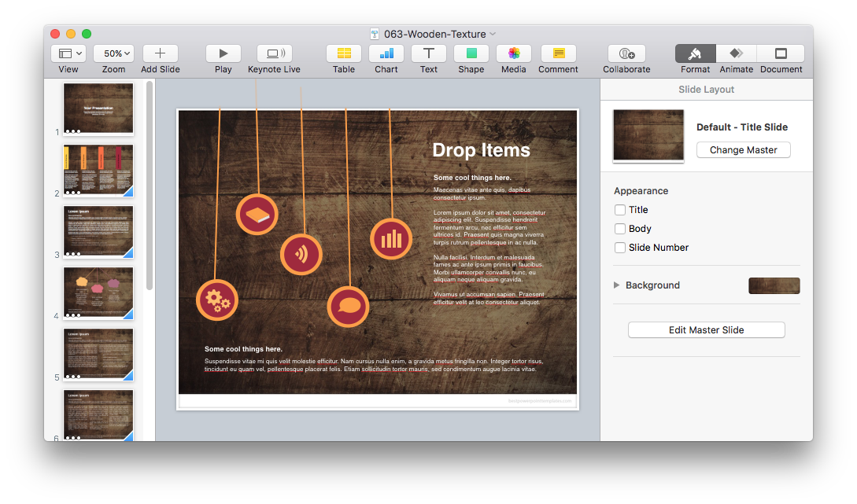Click the Chart toolbar icon

pyautogui.click(x=386, y=53)
